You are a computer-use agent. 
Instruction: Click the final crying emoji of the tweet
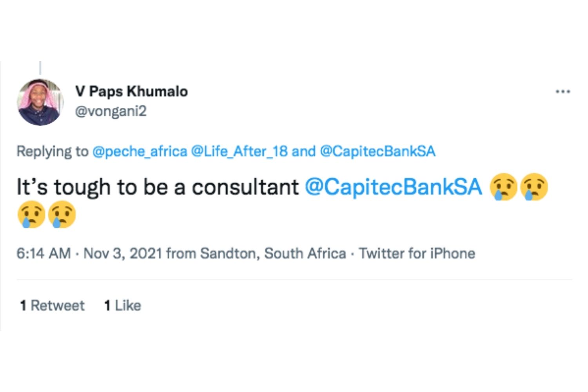(62, 214)
